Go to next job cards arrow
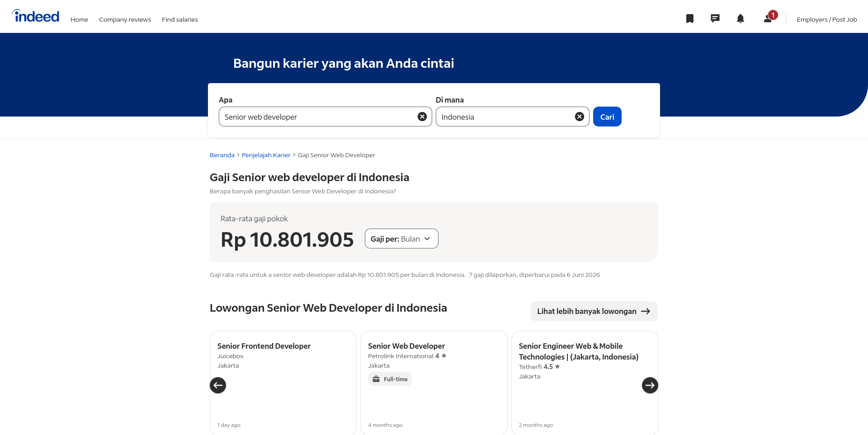 [650, 385]
